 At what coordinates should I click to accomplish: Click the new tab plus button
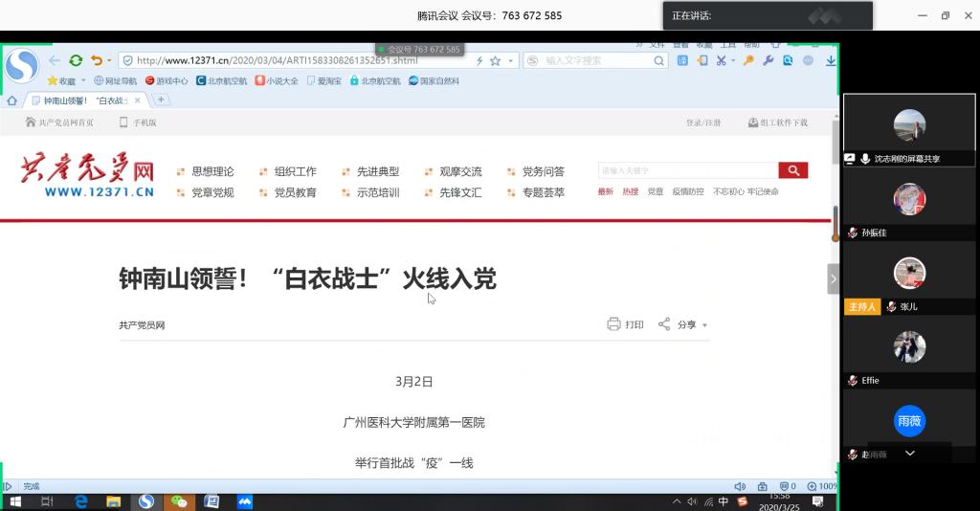(160, 100)
